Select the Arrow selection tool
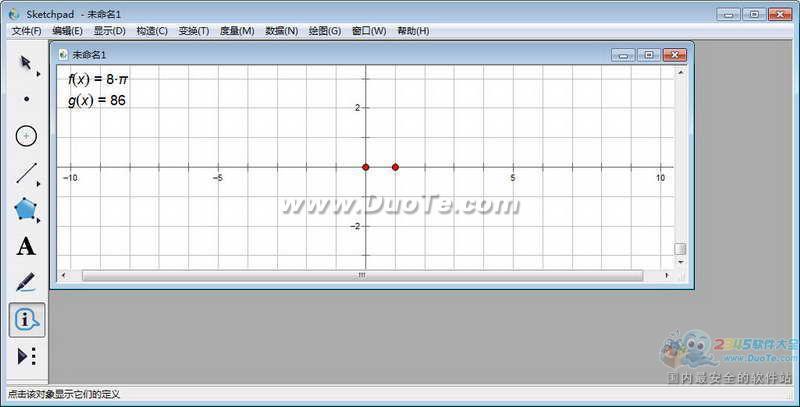Viewport: 800px width, 407px height. click(26, 63)
